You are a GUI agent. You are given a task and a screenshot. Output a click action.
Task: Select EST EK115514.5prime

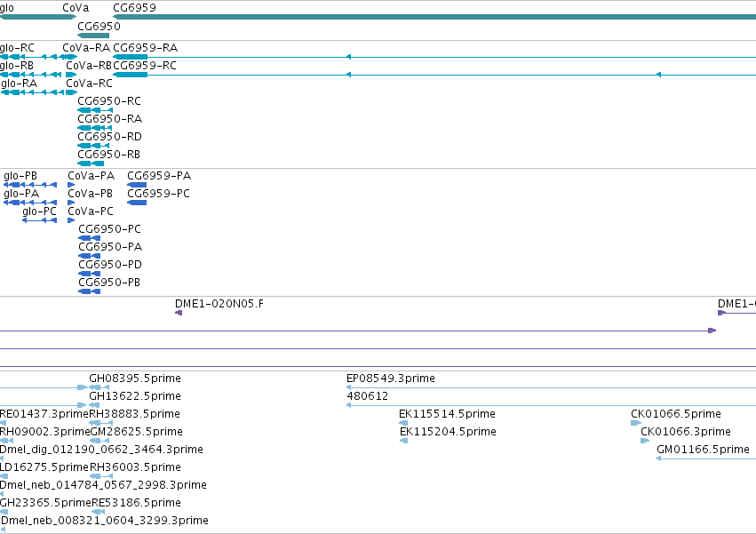447,414
